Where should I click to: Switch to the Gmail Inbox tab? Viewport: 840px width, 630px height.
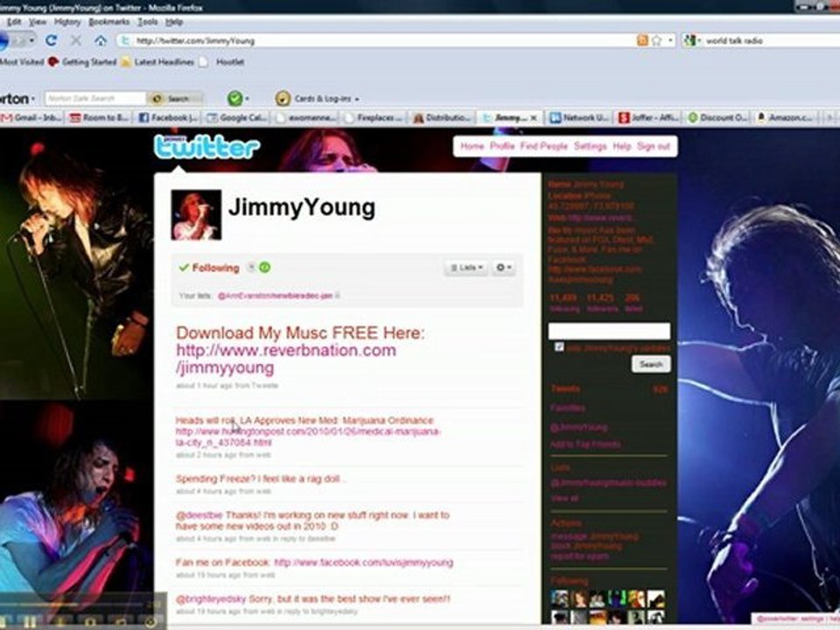click(32, 117)
